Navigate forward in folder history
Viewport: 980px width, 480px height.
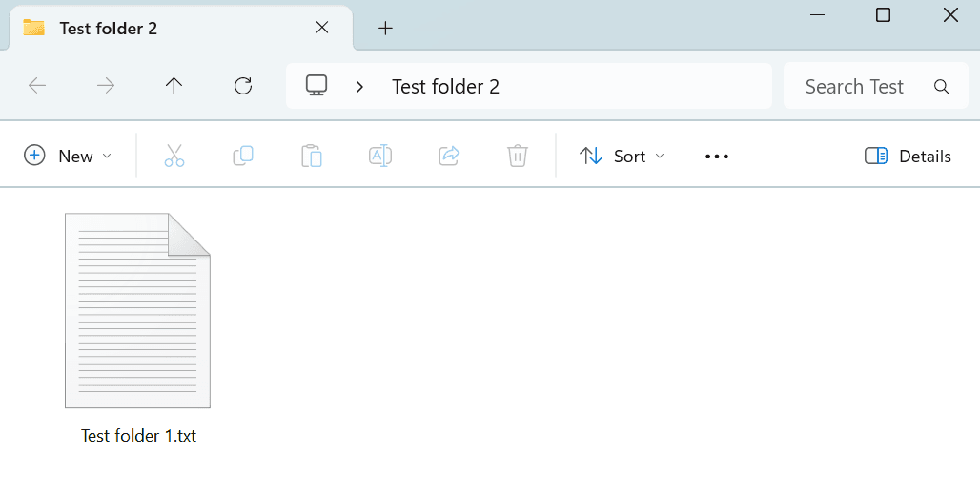point(106,86)
